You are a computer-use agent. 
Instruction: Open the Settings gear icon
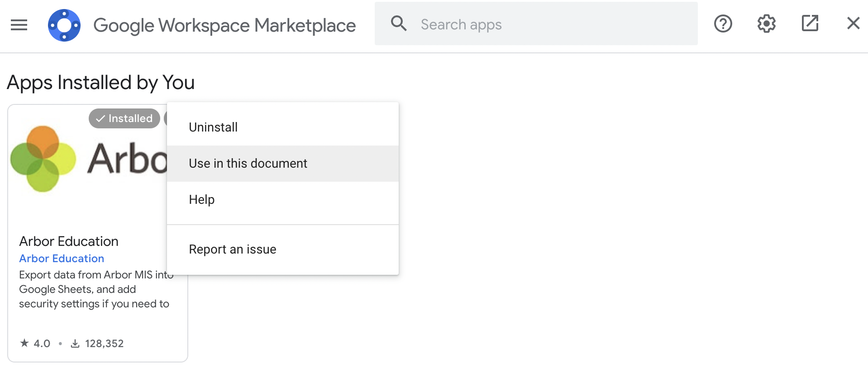click(766, 24)
